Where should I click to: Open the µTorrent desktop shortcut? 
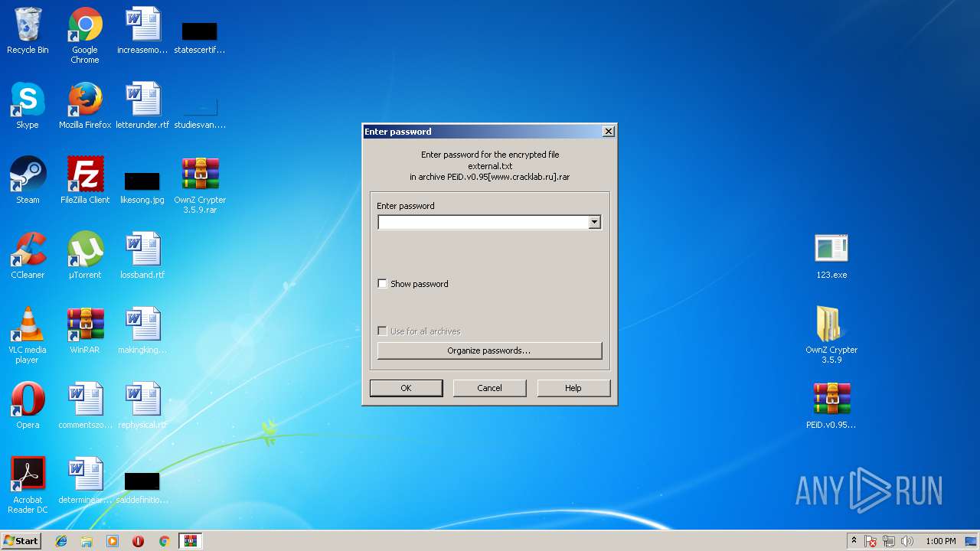(85, 256)
